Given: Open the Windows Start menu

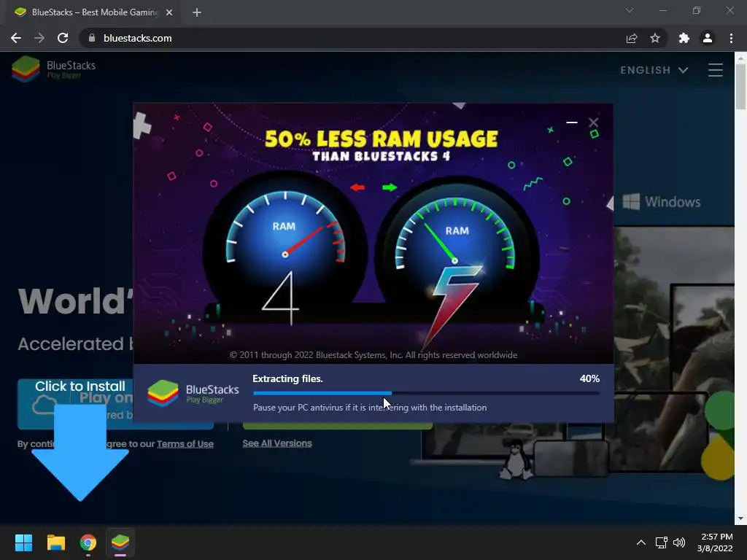Looking at the screenshot, I should click(23, 542).
